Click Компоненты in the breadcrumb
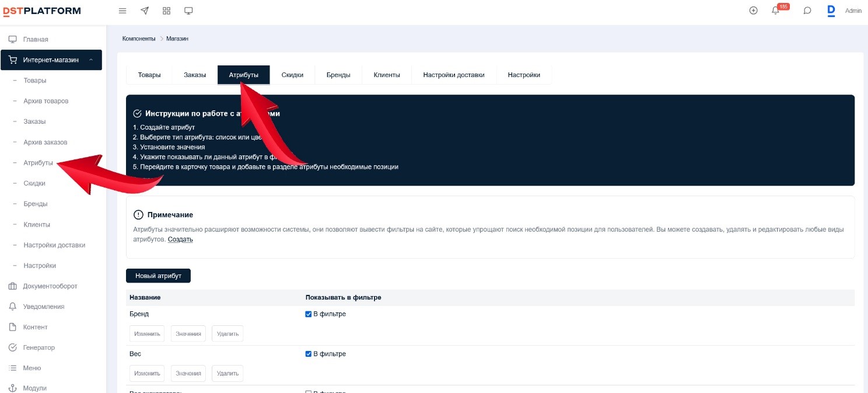The image size is (868, 393). point(139,39)
